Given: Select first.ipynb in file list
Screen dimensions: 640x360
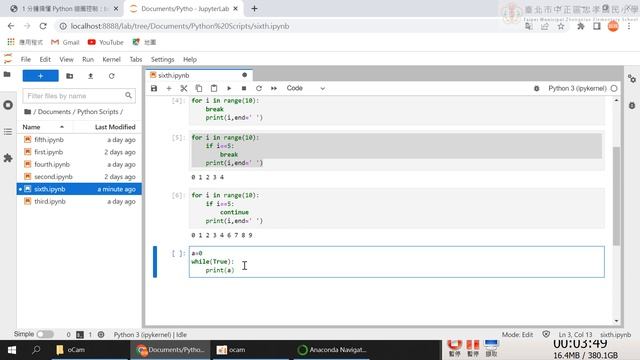Looking at the screenshot, I should pos(79,152).
